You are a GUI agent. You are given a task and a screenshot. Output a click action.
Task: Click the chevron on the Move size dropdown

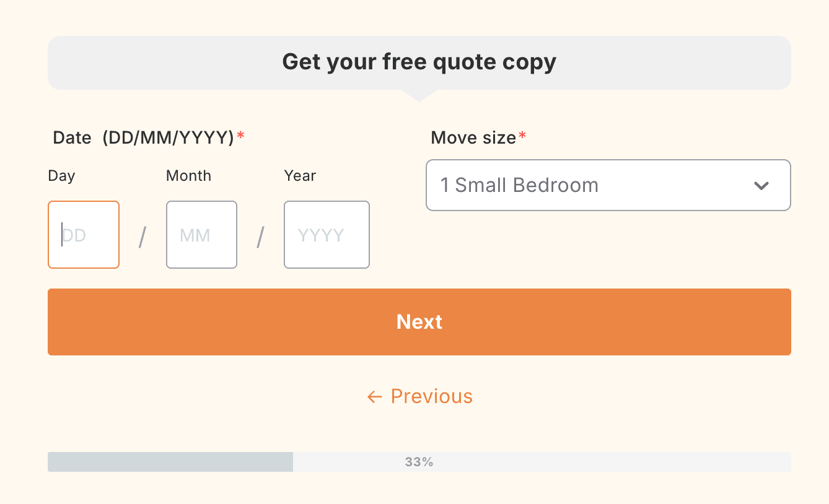(761, 185)
